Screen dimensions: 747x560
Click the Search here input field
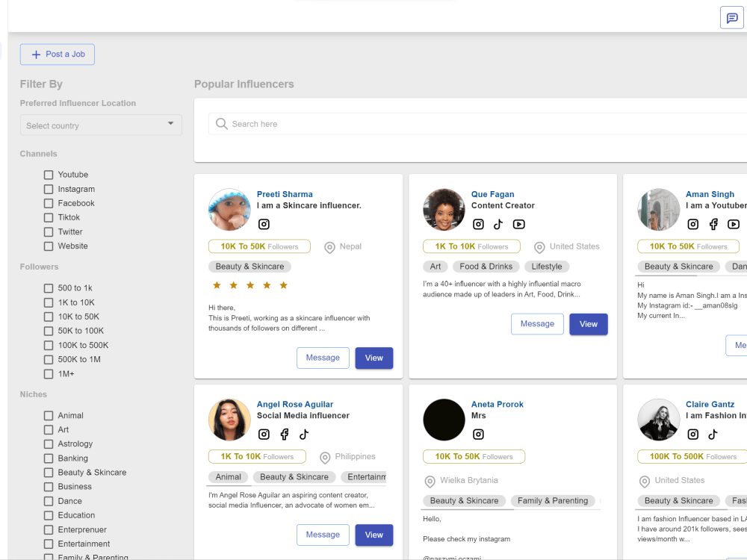coord(478,124)
